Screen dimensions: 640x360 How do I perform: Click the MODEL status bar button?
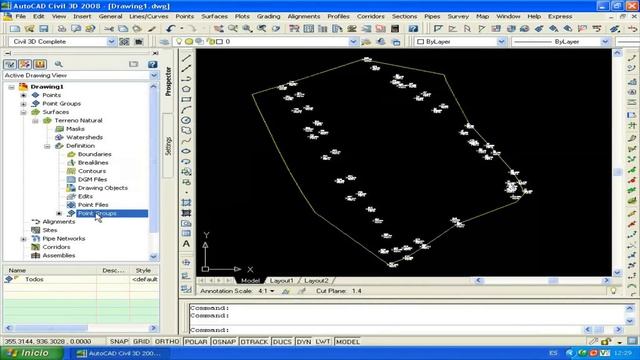point(347,342)
